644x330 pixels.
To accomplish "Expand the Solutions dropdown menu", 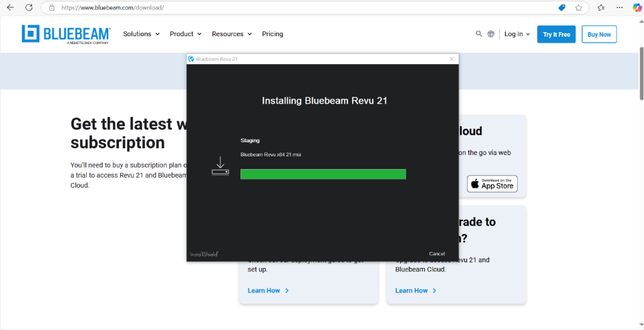I will point(141,34).
